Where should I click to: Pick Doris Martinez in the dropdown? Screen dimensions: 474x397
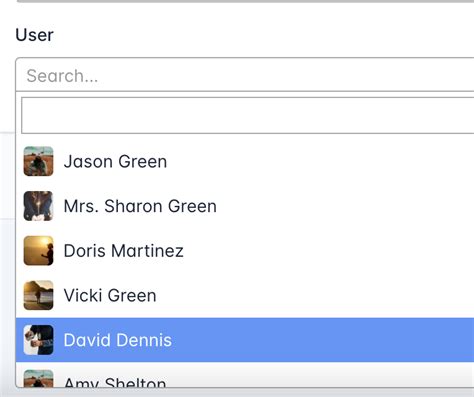[x=245, y=251]
